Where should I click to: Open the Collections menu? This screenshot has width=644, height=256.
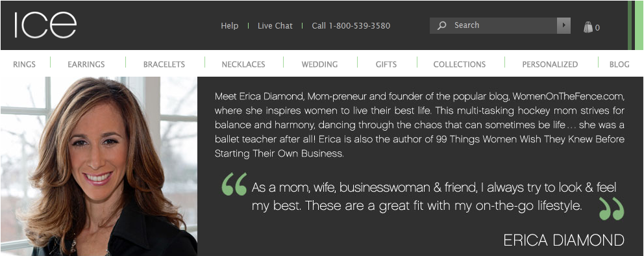459,64
